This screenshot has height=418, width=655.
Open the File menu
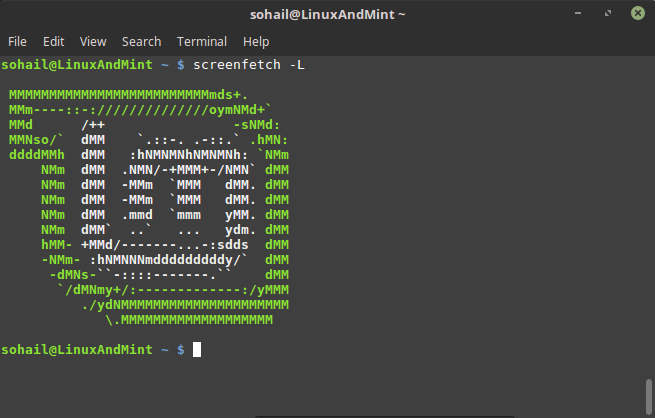coord(17,42)
